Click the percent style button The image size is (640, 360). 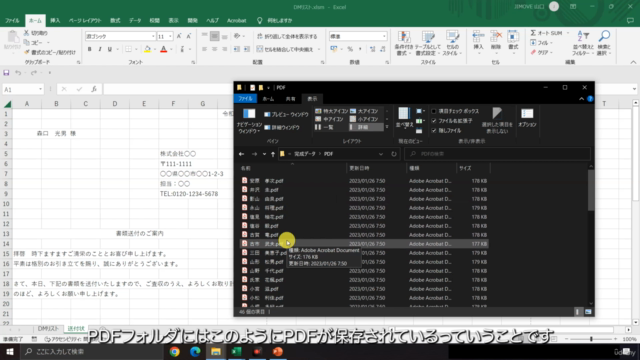click(x=350, y=49)
